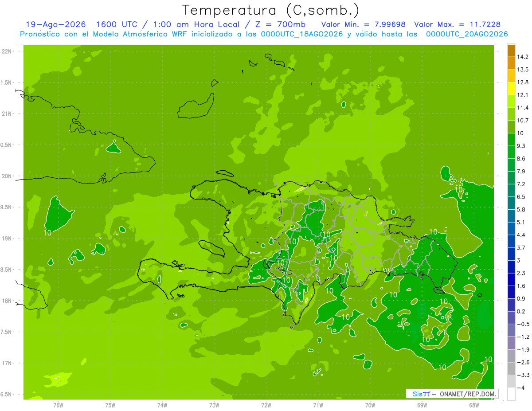Click the 11.4 colorbar value

pyautogui.click(x=523, y=108)
